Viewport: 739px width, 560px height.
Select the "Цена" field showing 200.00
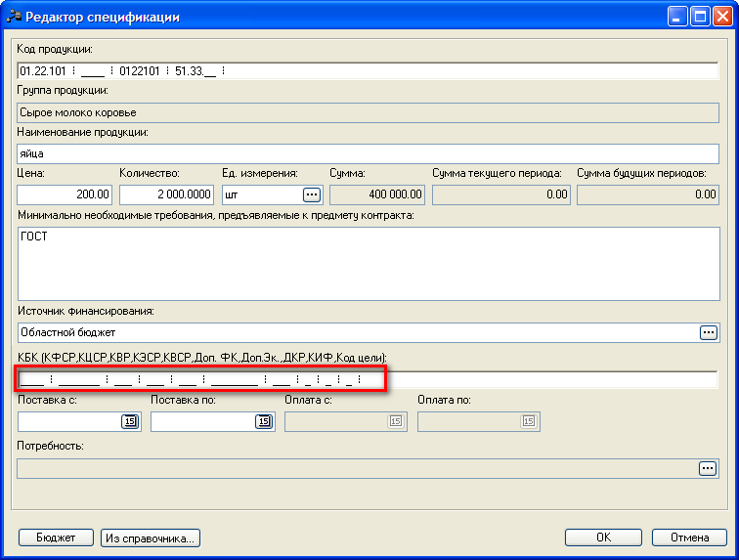coord(65,194)
